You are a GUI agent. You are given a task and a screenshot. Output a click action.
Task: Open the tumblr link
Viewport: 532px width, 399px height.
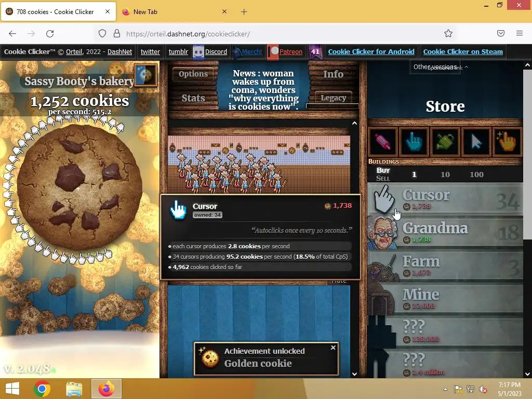(x=178, y=52)
